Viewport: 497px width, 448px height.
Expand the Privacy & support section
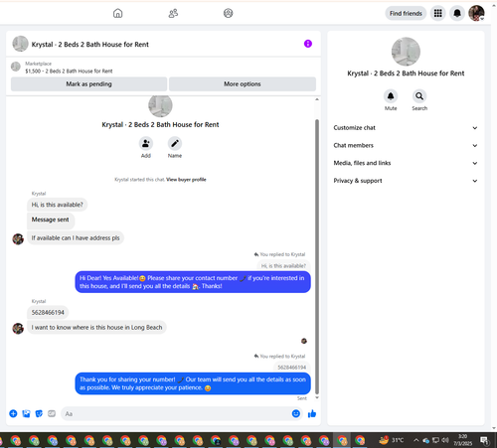coord(406,181)
